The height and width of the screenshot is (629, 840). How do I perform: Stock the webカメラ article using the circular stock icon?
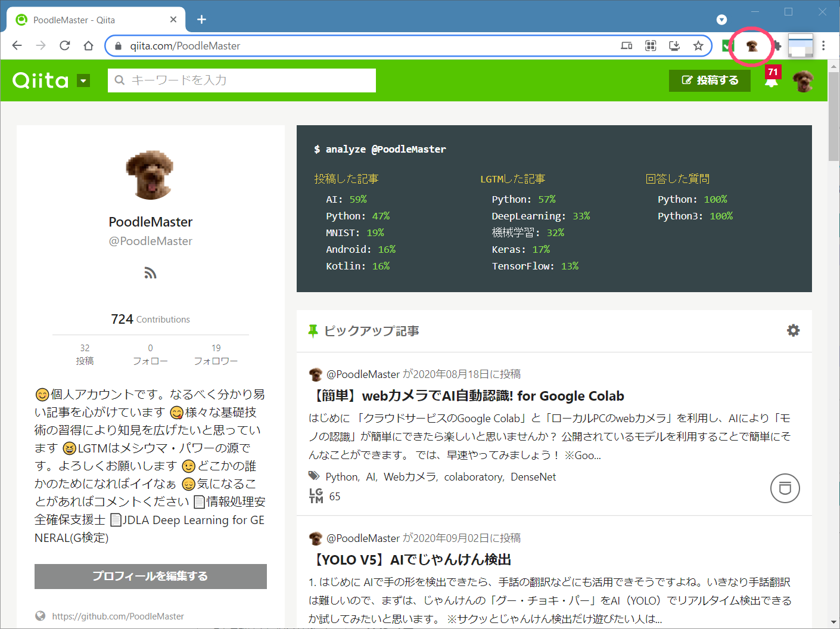(785, 488)
